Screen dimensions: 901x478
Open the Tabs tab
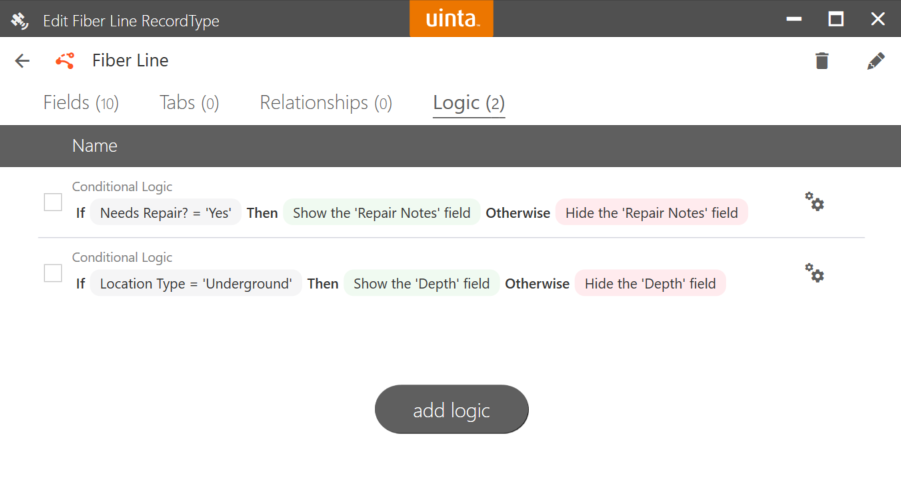189,103
